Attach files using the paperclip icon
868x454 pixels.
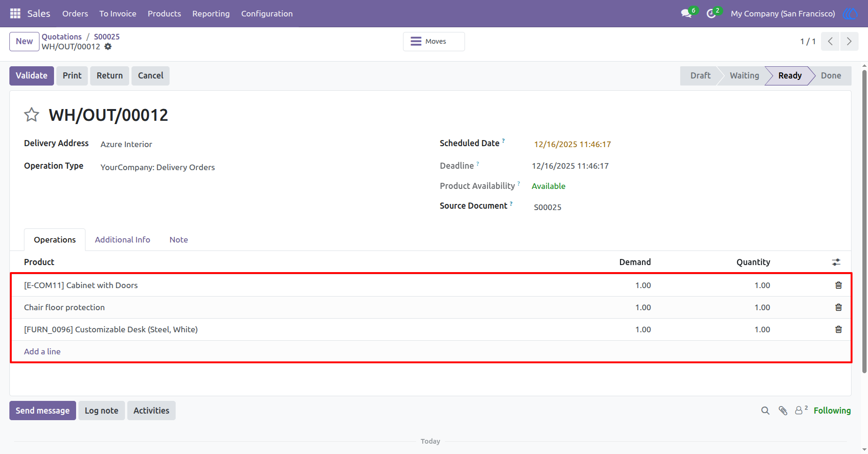tap(783, 411)
